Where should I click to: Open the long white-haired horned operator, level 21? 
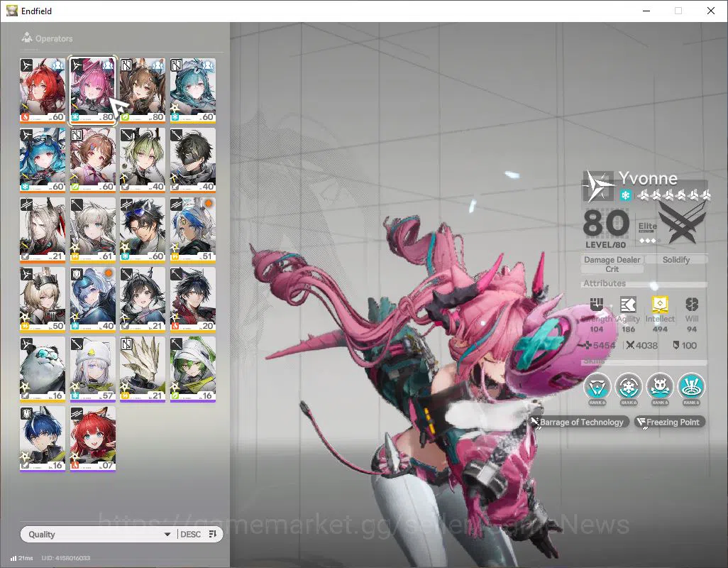pyautogui.click(x=43, y=229)
